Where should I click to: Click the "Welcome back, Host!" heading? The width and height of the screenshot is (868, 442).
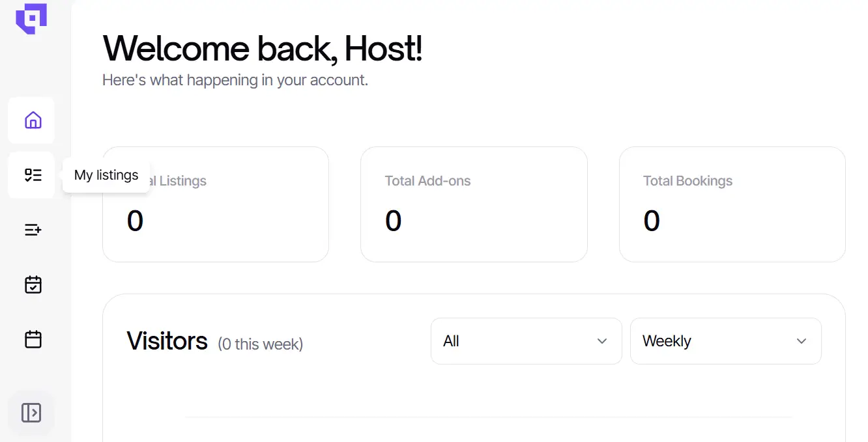coord(263,48)
